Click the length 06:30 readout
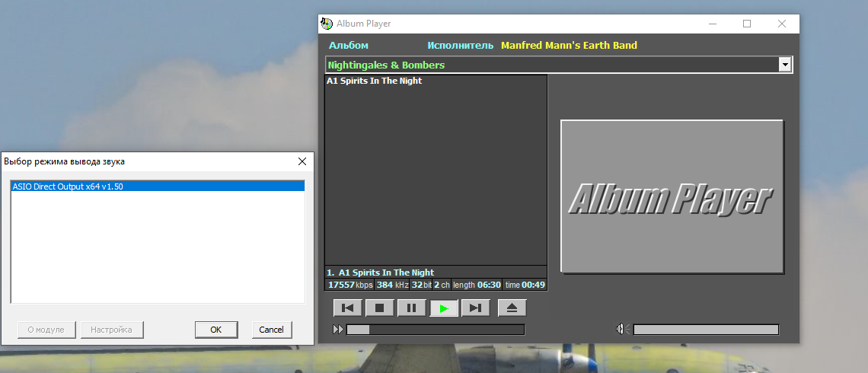Screen dimensions: 868x373 click(x=477, y=285)
